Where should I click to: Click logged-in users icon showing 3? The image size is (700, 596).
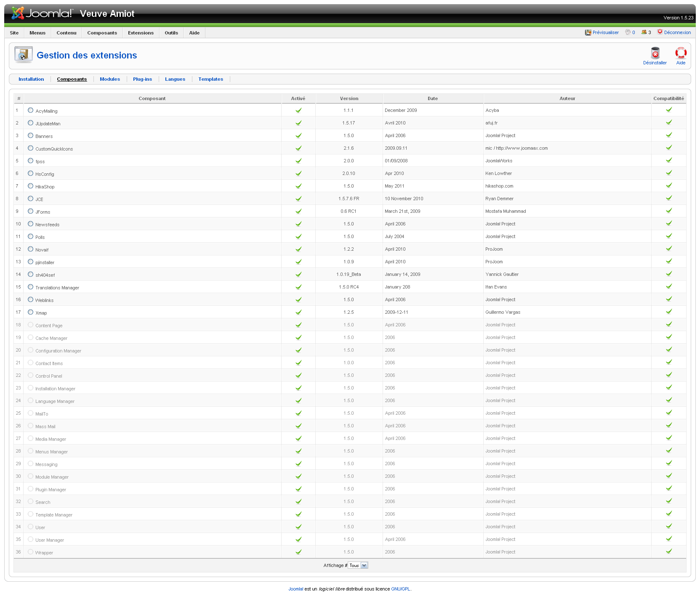[x=644, y=32]
